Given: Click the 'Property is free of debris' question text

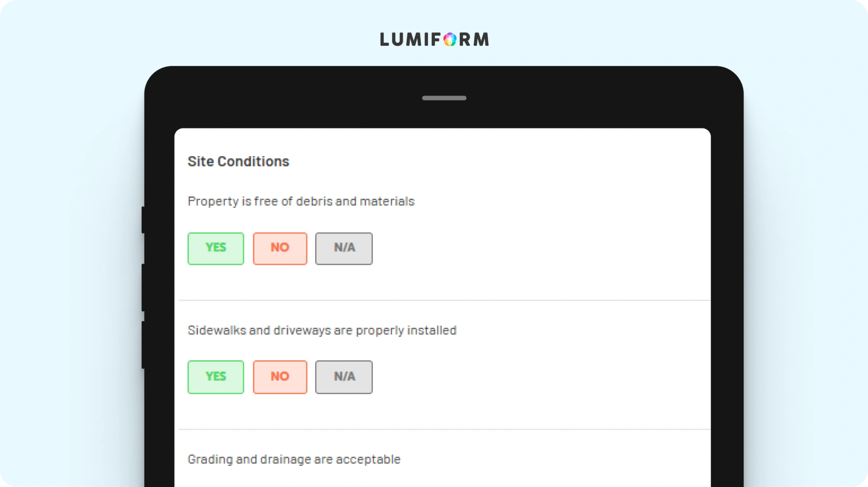Looking at the screenshot, I should [x=301, y=202].
